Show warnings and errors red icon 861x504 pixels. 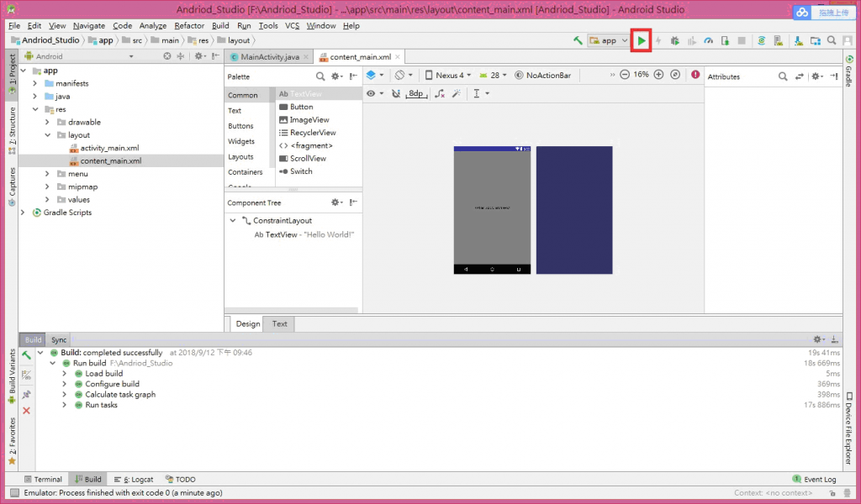pyautogui.click(x=695, y=75)
